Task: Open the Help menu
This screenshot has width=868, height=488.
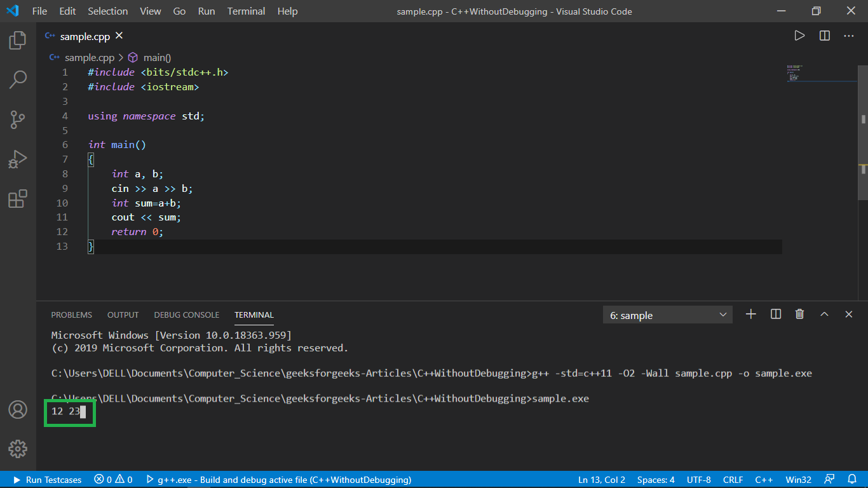Action: [x=287, y=11]
